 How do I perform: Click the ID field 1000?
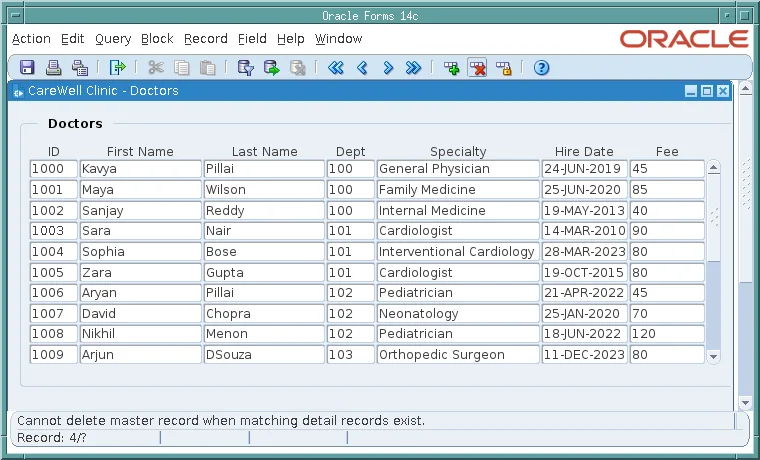53,169
